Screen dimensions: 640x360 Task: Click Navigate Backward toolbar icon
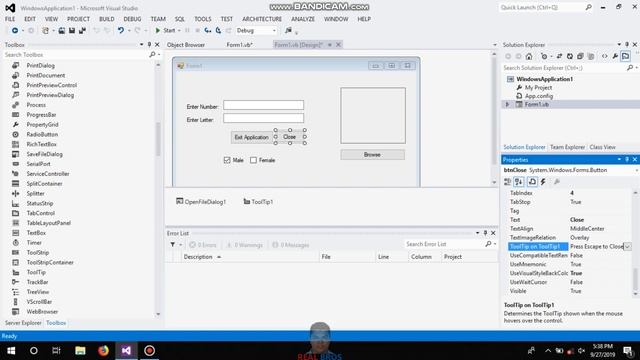pyautogui.click(x=15, y=30)
